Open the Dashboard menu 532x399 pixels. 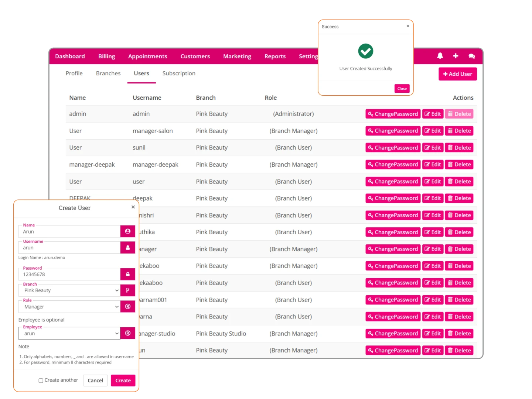pyautogui.click(x=70, y=56)
